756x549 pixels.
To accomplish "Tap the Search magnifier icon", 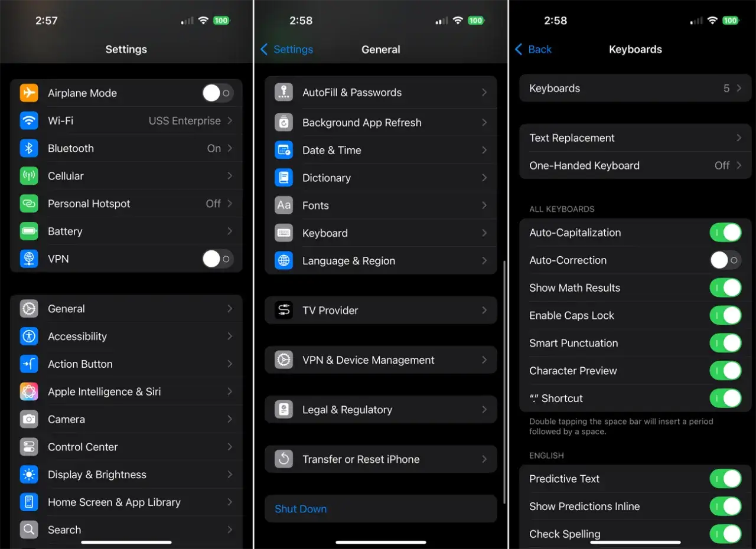I will 29,530.
